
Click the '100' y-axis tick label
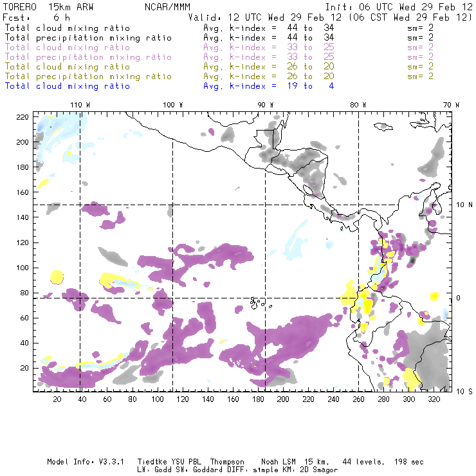coord(23,268)
